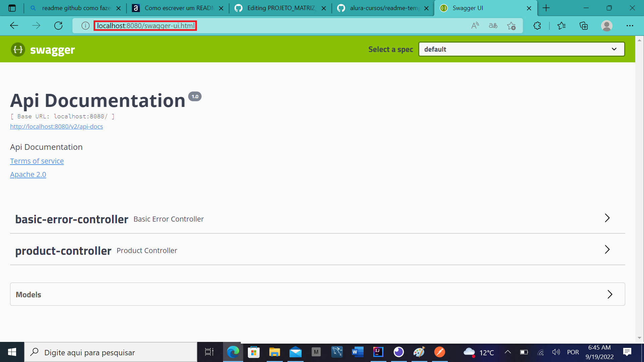The image size is (644, 362).
Task: Open Insomnia from the taskbar
Action: [399, 352]
